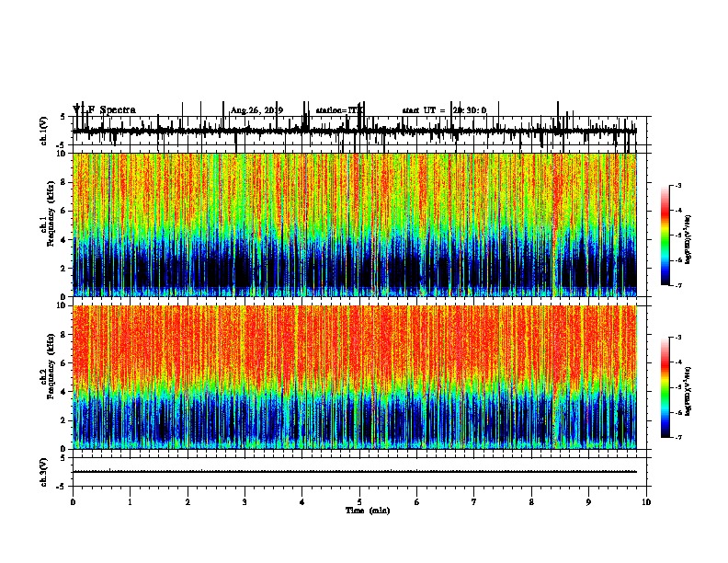Click the "-3" label on ch.1 color bar
Viewport: 728px width, 563px height.
[x=678, y=185]
